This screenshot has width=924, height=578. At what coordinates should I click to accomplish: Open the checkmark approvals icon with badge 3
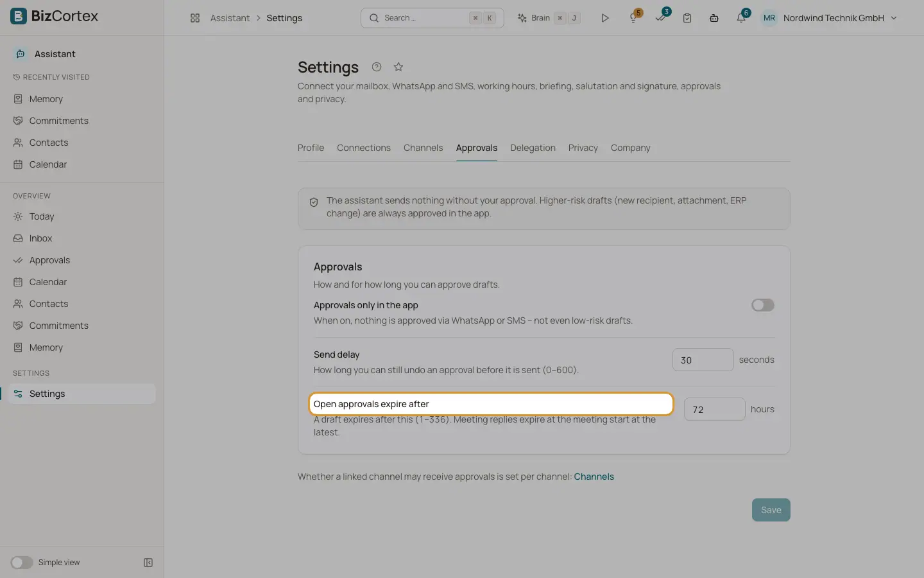point(660,18)
